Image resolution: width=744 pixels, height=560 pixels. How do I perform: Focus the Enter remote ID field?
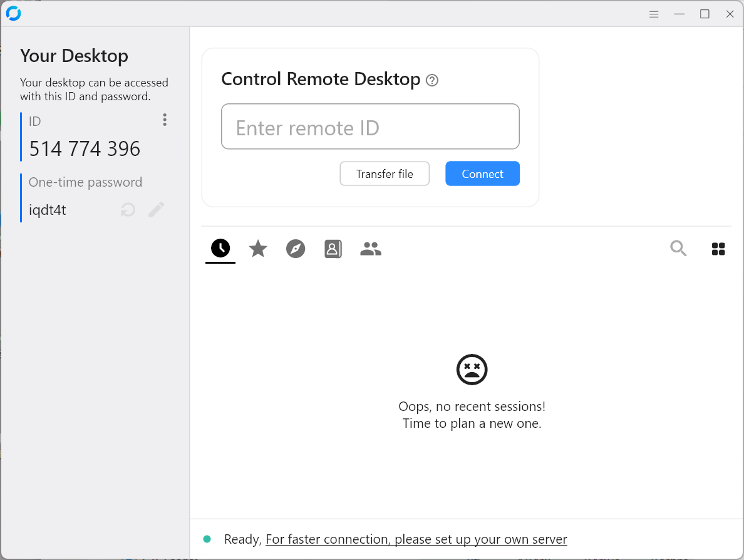pos(370,127)
